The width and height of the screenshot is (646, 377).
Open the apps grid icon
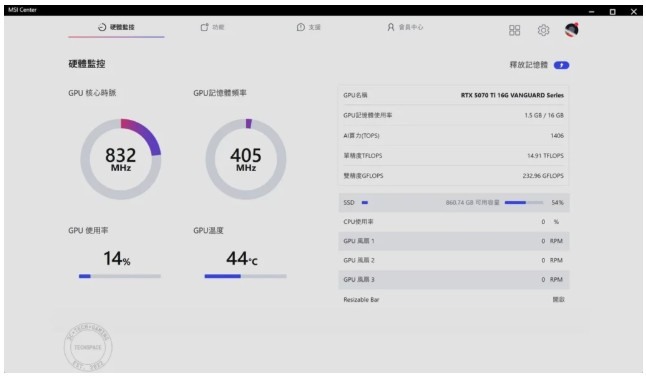point(515,30)
